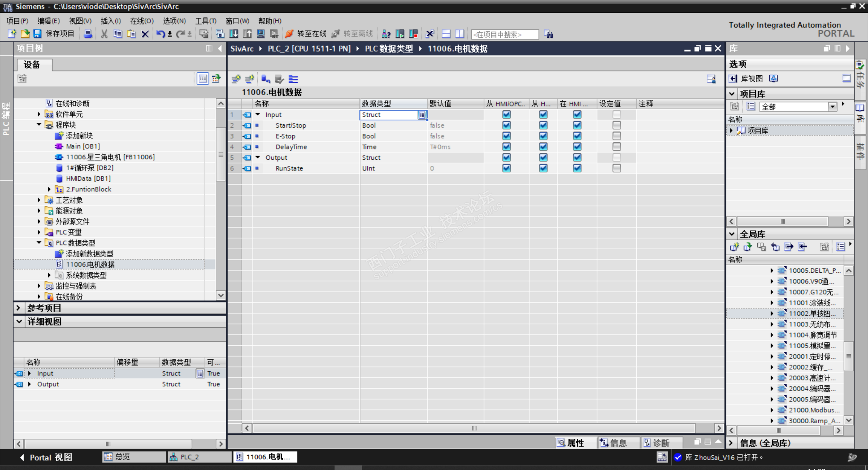Click the Save project floppy icon
Image resolution: width=868 pixels, height=470 pixels.
[37, 34]
